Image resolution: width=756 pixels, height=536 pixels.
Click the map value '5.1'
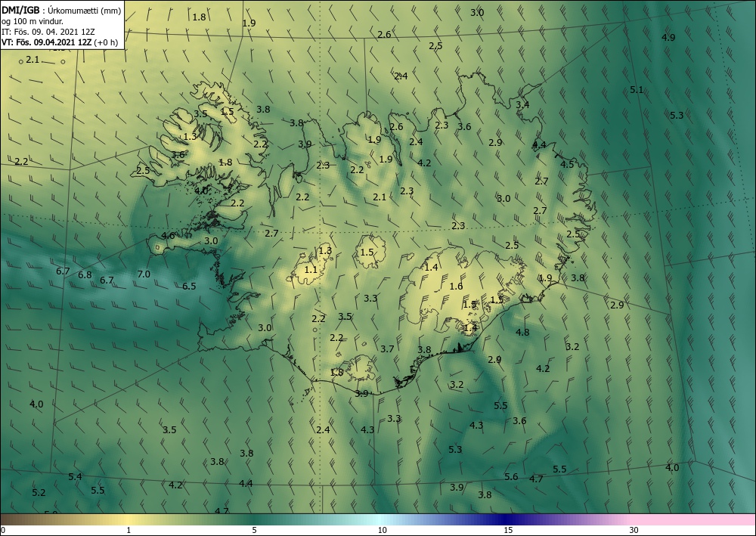point(637,90)
